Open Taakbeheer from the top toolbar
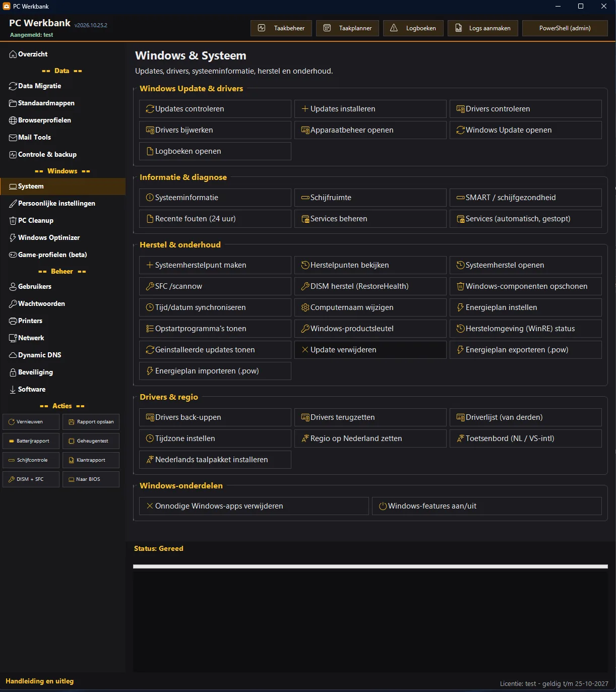Image resolution: width=616 pixels, height=692 pixels. click(281, 28)
